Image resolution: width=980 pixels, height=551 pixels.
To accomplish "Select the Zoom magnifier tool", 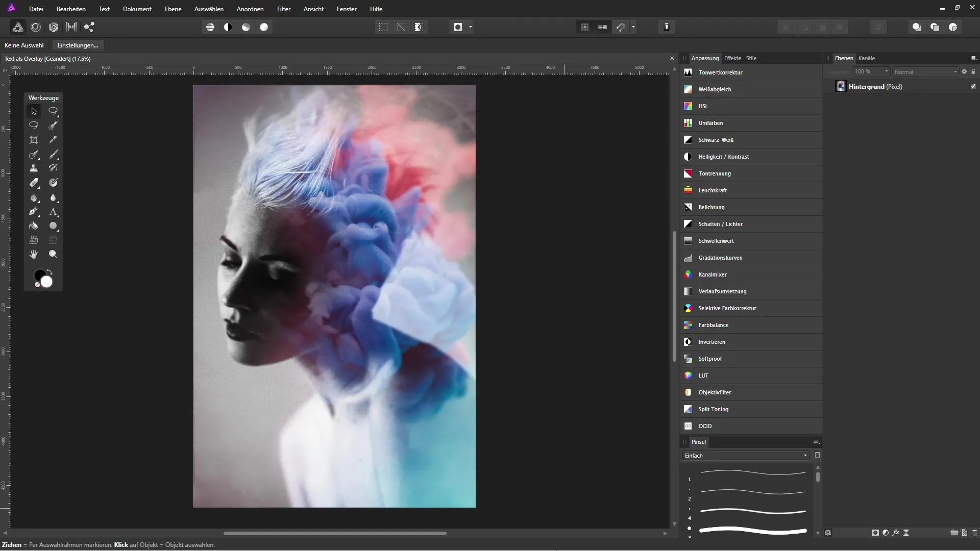I will [53, 254].
